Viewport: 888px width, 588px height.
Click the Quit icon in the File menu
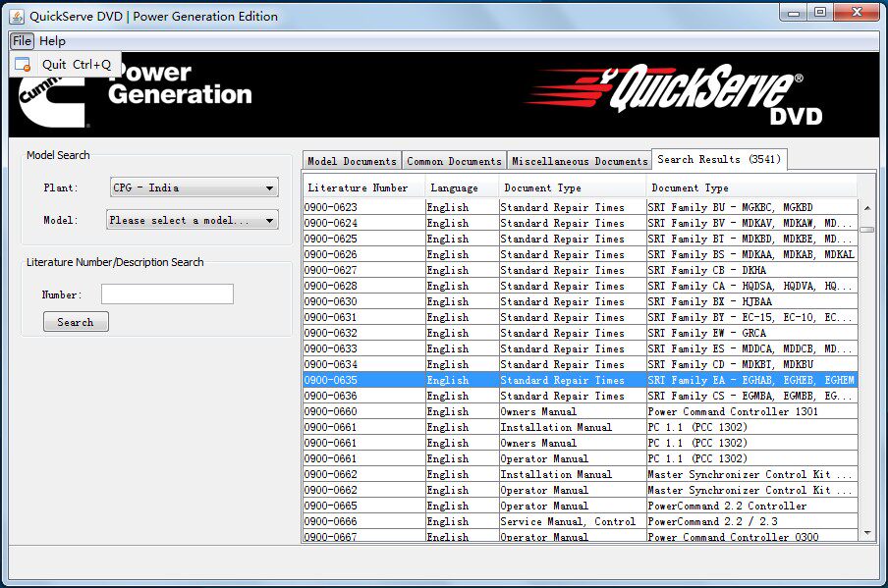[x=23, y=63]
